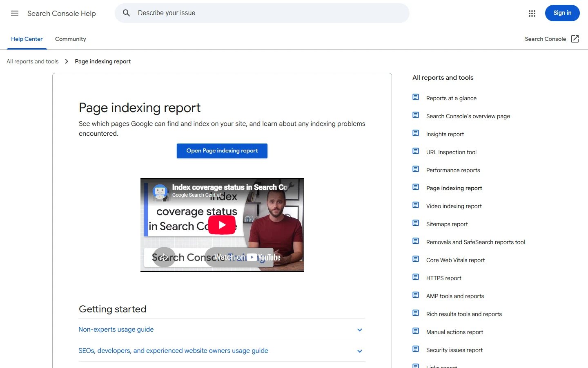Click the document icon beside HTTPS report
The height and width of the screenshot is (368, 588).
(x=416, y=277)
